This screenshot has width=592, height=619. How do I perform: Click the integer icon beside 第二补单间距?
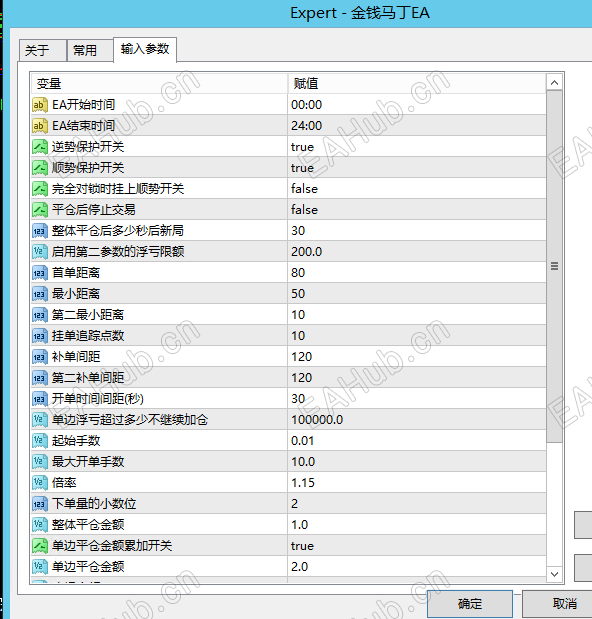40,378
